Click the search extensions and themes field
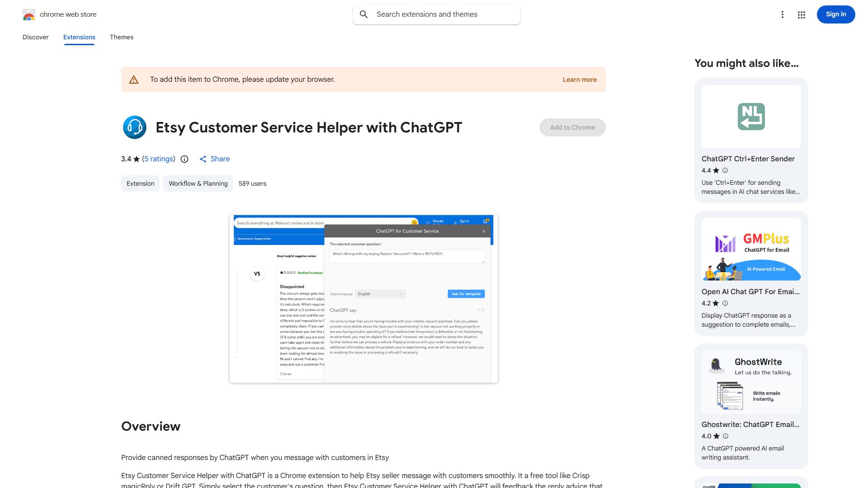The width and height of the screenshot is (868, 488). click(x=436, y=14)
